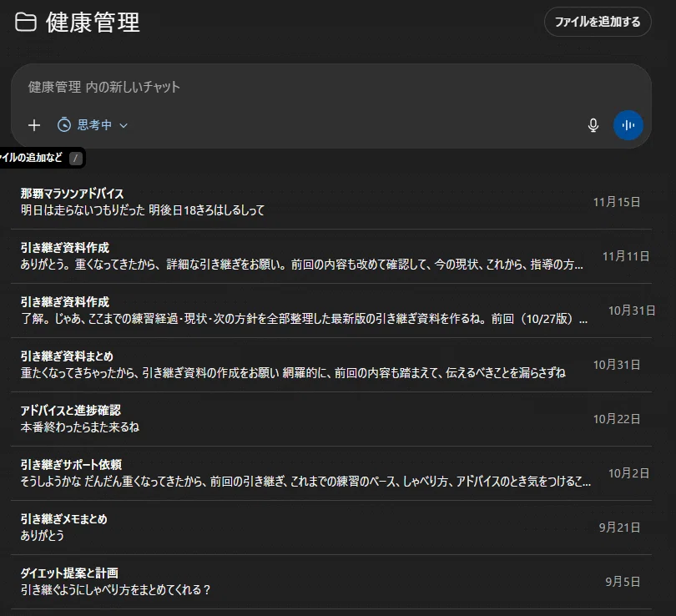Click preview text 本番終わったらまた来るね

coord(80,427)
